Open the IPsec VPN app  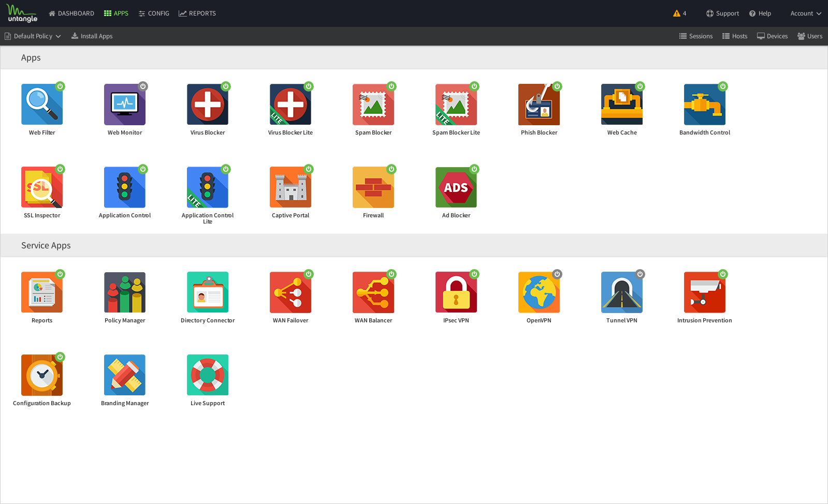tap(456, 292)
